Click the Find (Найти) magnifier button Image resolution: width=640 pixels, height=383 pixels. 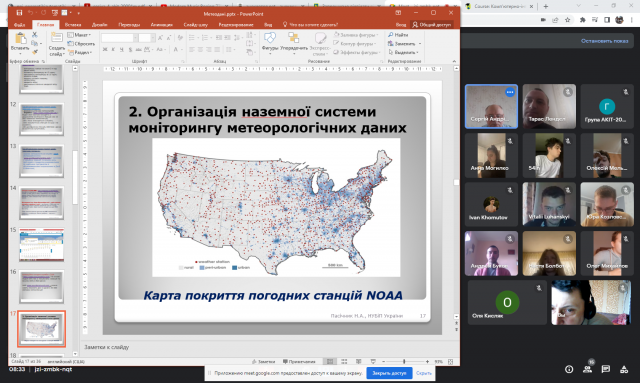398,35
